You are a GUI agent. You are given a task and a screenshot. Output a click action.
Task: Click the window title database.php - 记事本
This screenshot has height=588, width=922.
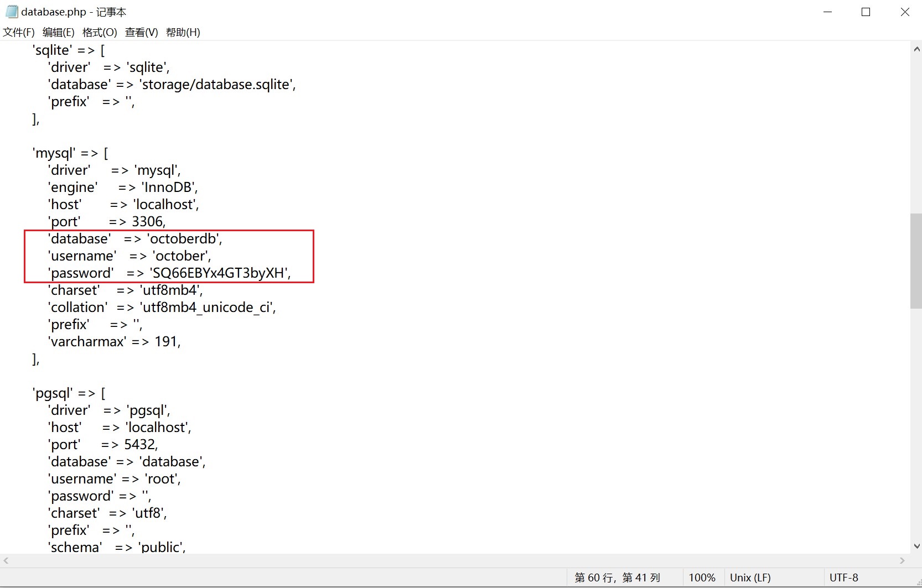[74, 12]
